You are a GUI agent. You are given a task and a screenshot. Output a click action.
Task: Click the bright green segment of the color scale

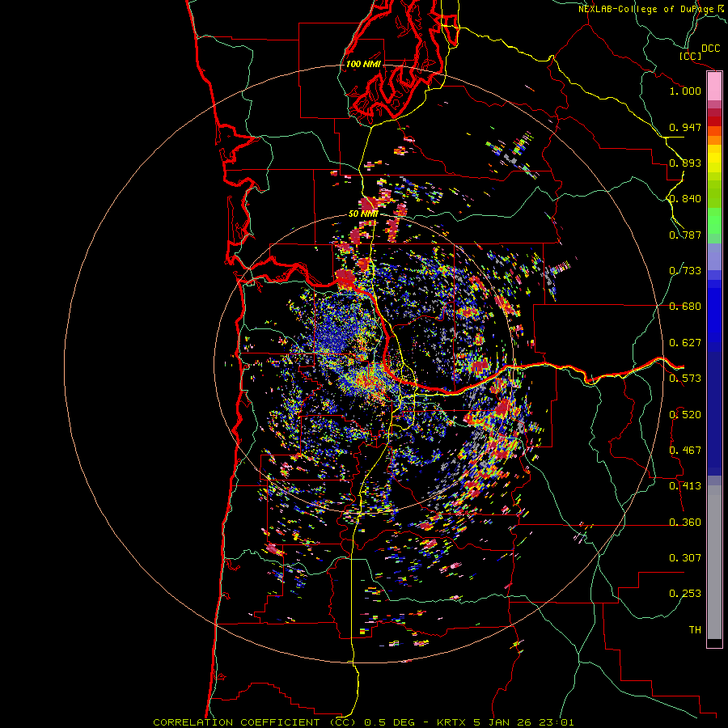tap(714, 221)
